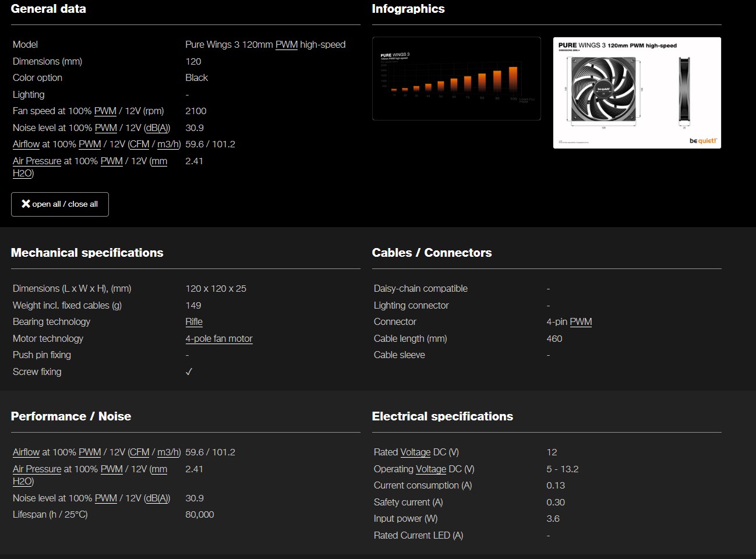Click the 'Push pin fixing' label
756x559 pixels.
(42, 355)
